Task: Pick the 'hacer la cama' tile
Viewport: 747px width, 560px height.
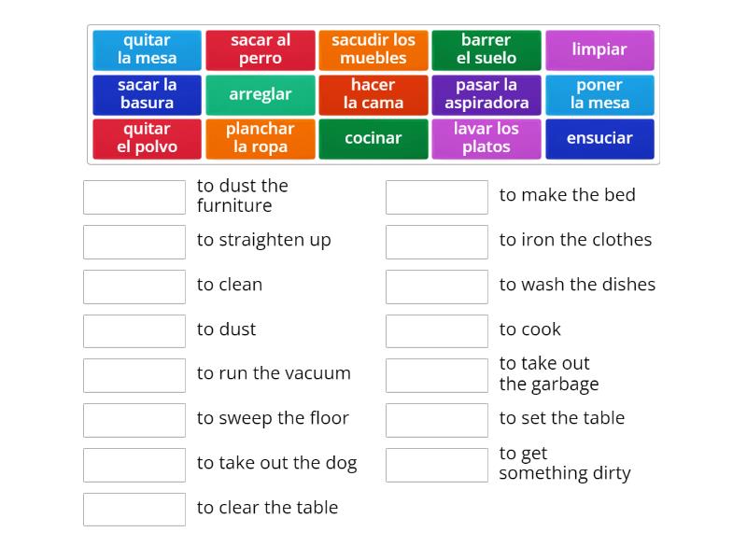Action: tap(373, 94)
